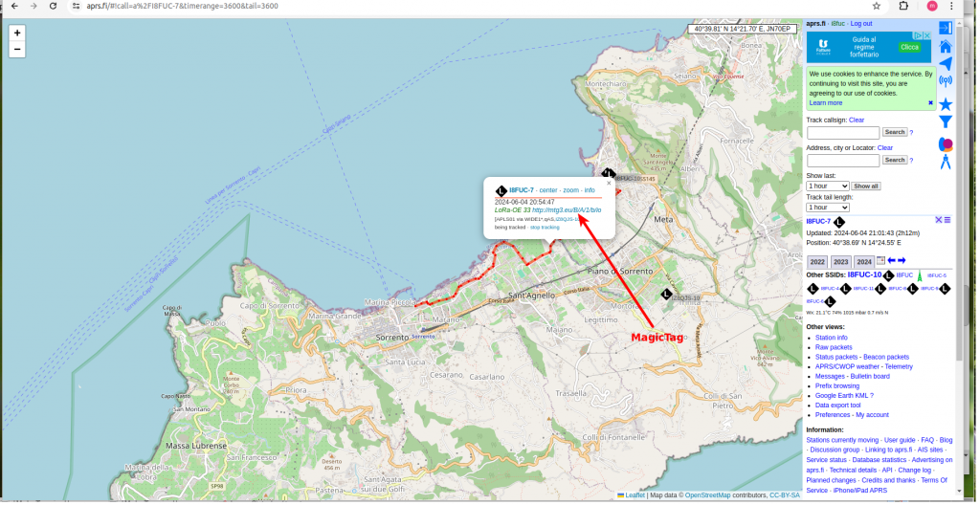
Task: Open the Track tail length dropdown
Action: pos(828,208)
